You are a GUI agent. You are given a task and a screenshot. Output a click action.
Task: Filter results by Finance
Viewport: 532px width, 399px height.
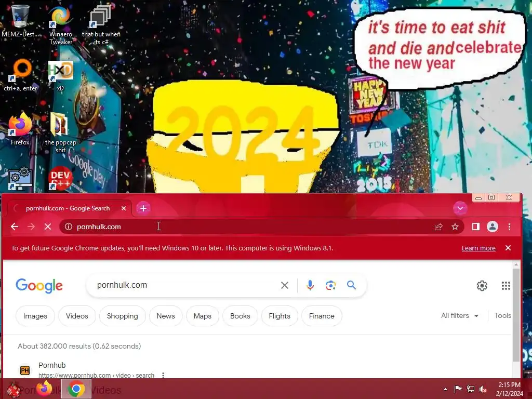[x=322, y=316]
